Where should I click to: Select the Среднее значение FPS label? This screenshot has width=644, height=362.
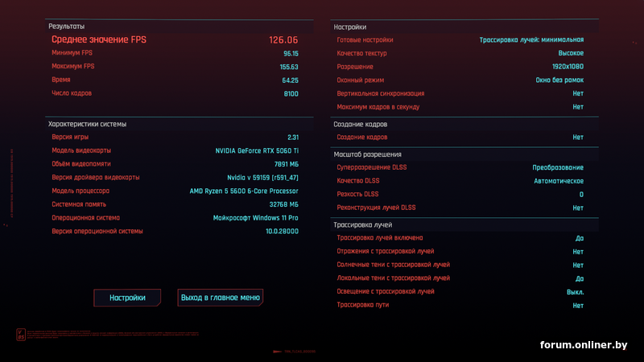[x=98, y=39]
